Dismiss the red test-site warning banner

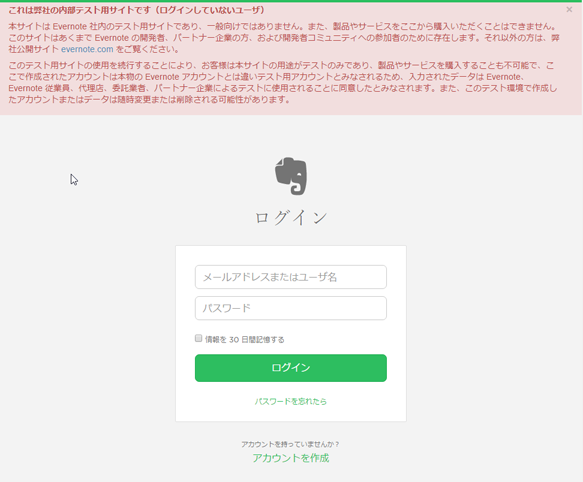(x=569, y=10)
